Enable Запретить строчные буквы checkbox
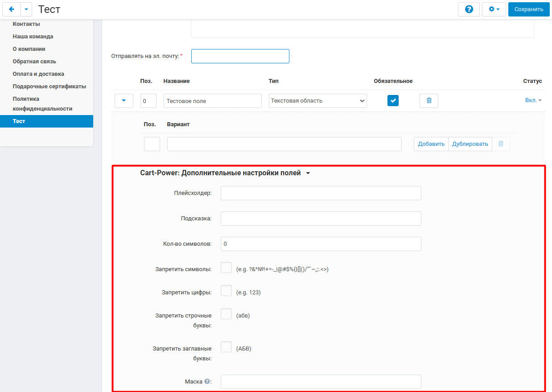Image resolution: width=552 pixels, height=392 pixels. [x=226, y=314]
